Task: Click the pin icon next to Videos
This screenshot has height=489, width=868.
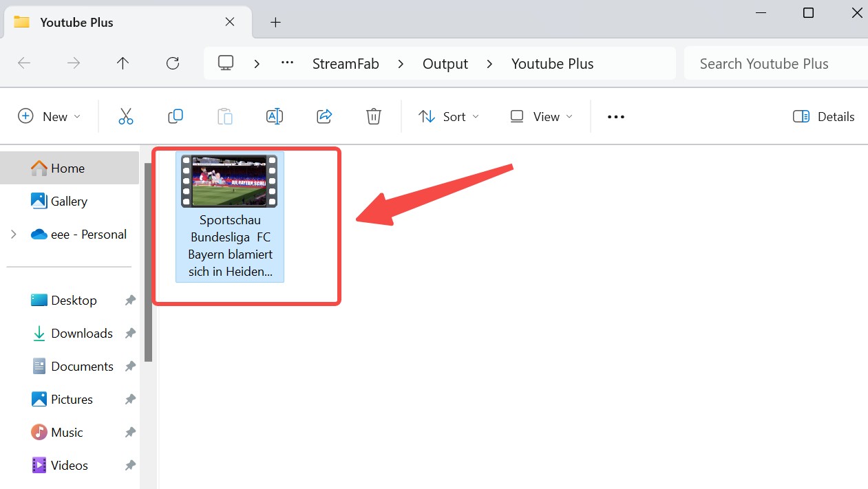Action: pyautogui.click(x=130, y=466)
